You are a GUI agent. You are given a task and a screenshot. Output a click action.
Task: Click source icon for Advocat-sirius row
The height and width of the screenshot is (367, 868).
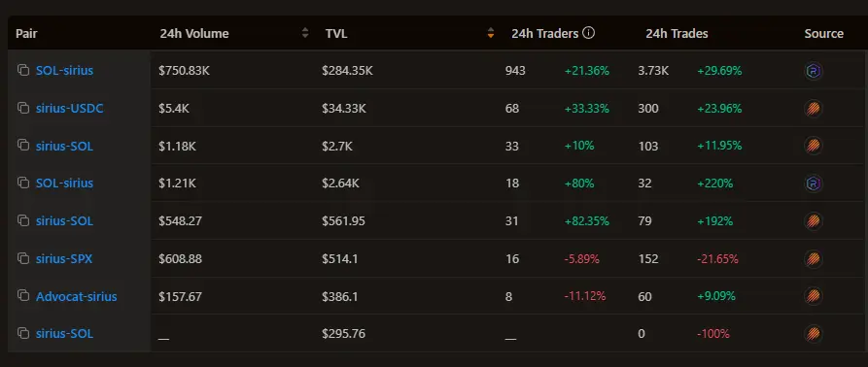click(x=814, y=296)
